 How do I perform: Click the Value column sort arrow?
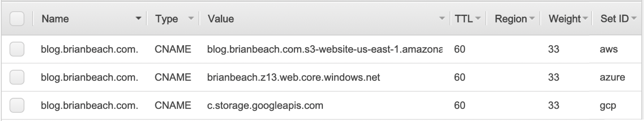click(442, 19)
